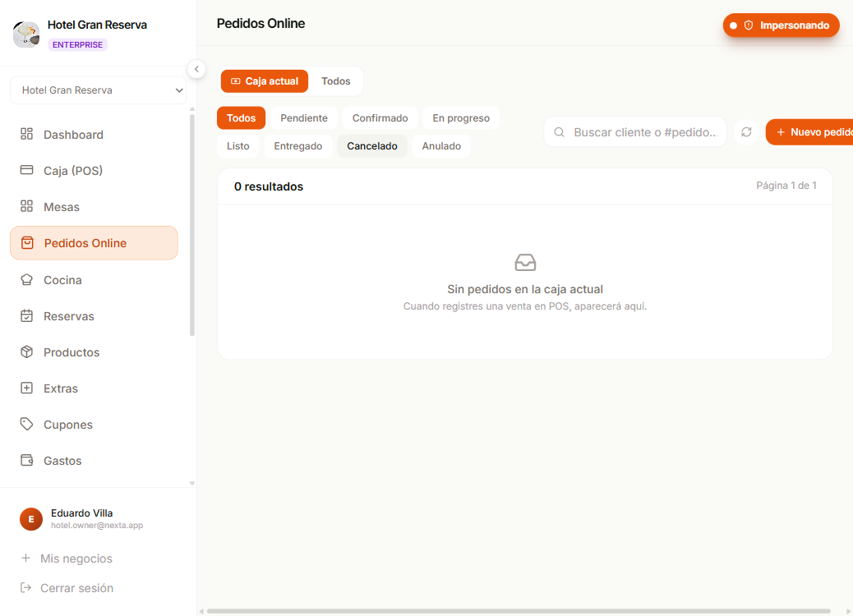
Task: Filter orders by Cancelado
Action: tap(372, 145)
